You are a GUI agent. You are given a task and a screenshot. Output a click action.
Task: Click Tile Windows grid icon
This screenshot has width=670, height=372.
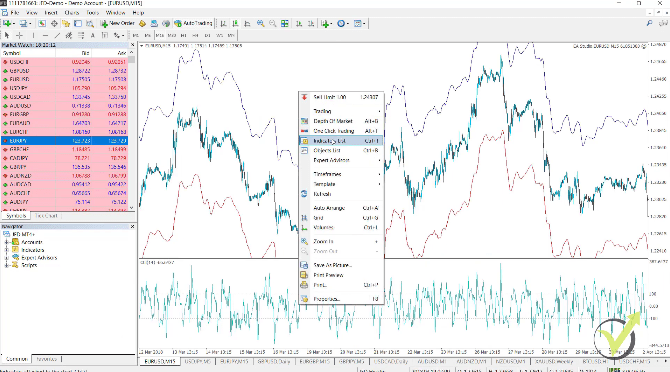(x=285, y=23)
